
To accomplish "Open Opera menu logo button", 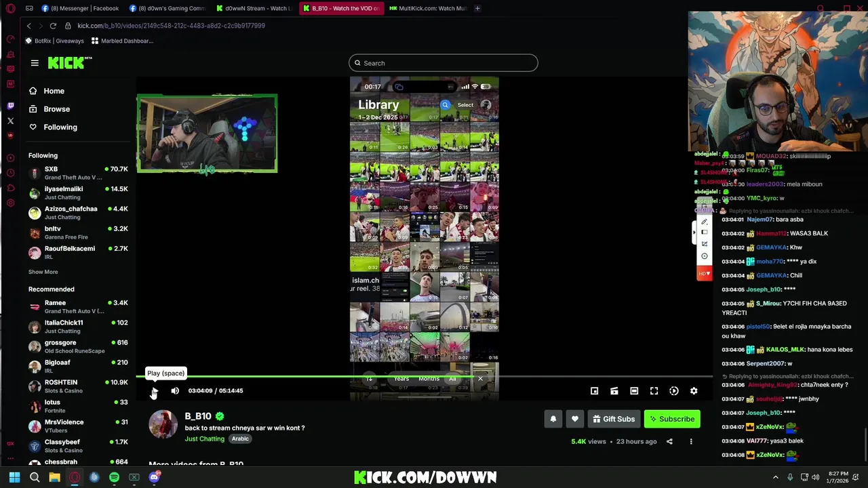I will click(x=10, y=9).
